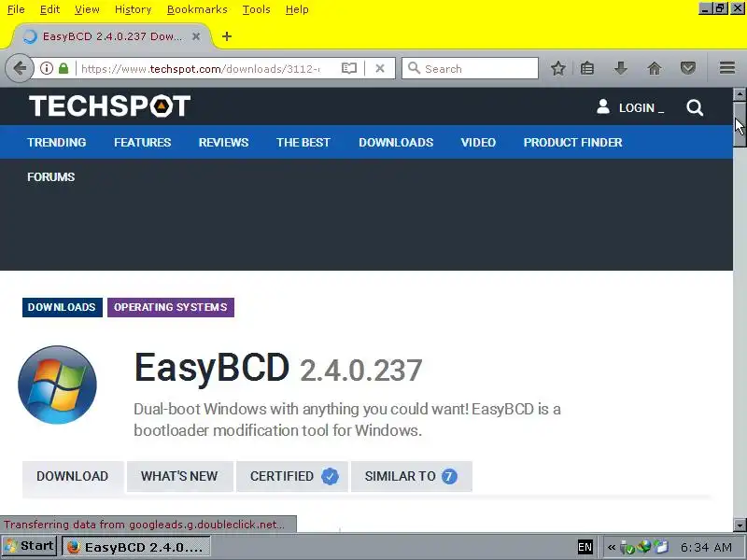Image resolution: width=747 pixels, height=560 pixels.
Task: Click the CERTIFIED blue checkmark badge
Action: (x=330, y=476)
